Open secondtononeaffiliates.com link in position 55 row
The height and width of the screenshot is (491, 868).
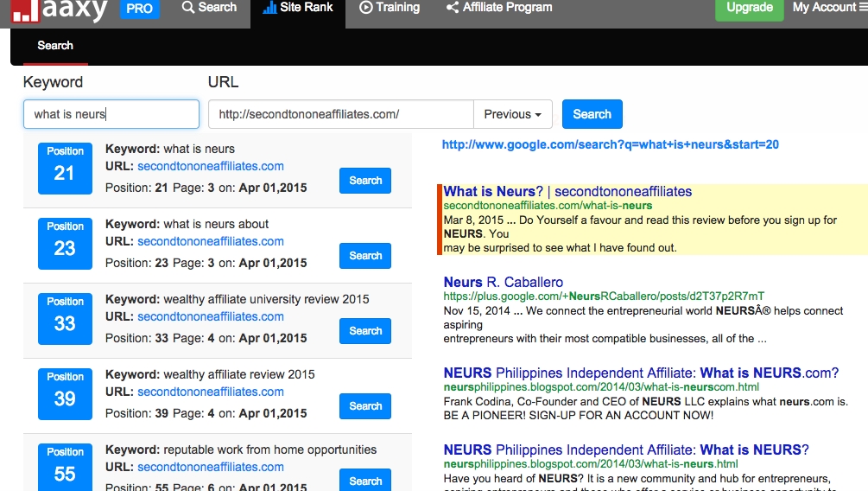pos(211,467)
